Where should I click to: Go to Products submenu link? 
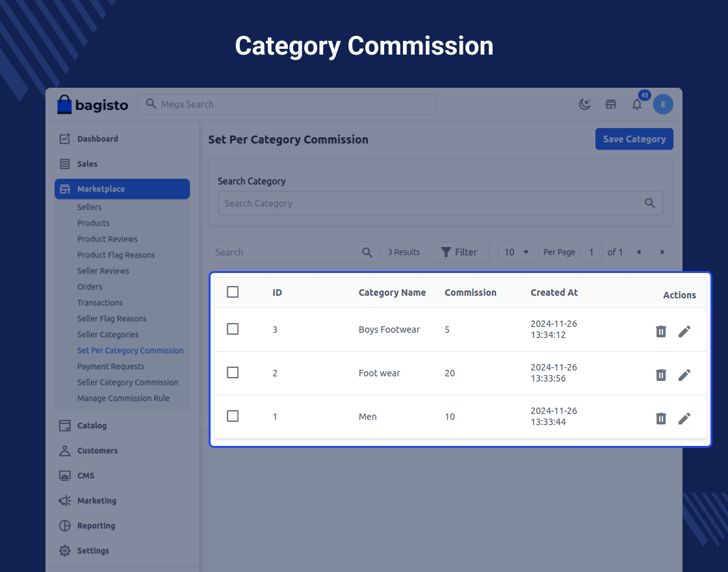click(94, 223)
